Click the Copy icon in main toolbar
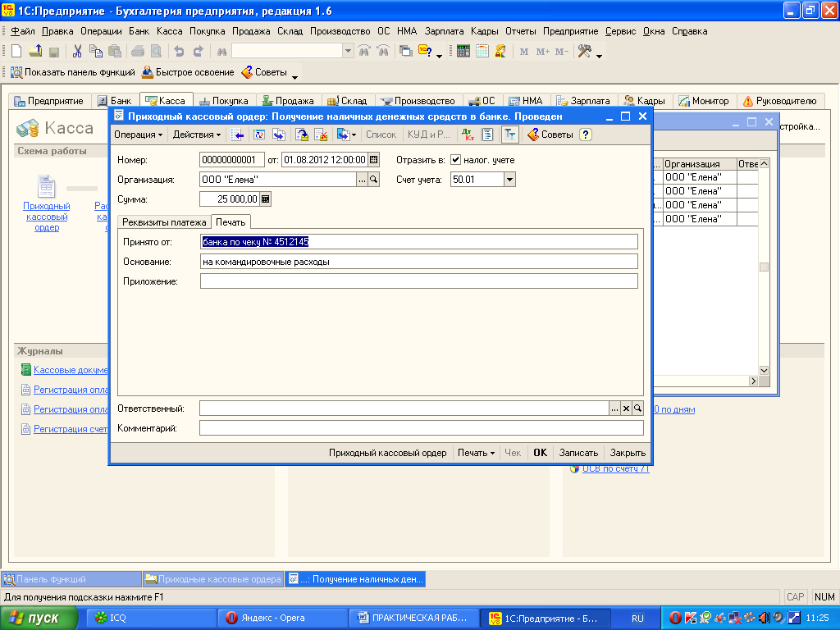The width and height of the screenshot is (840, 630). click(96, 52)
